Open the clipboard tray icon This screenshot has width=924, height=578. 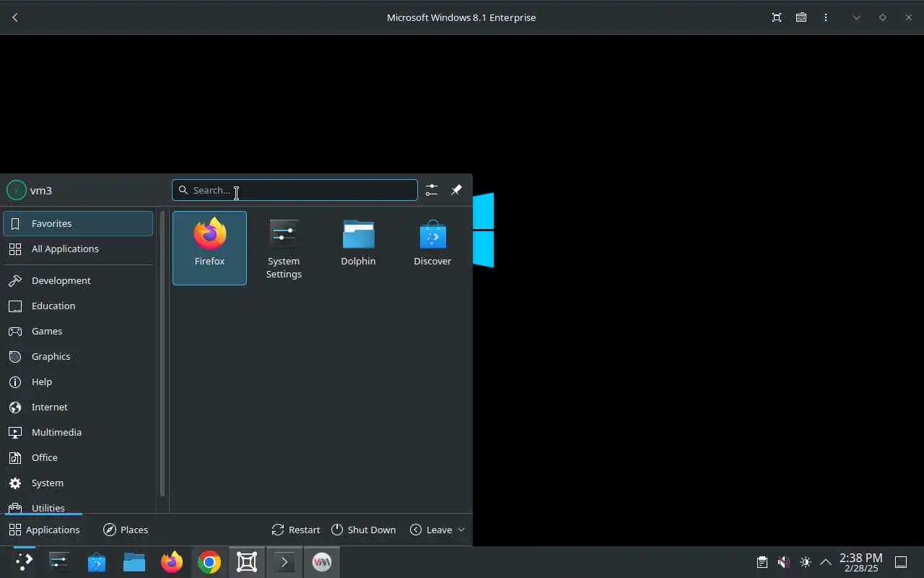(762, 562)
